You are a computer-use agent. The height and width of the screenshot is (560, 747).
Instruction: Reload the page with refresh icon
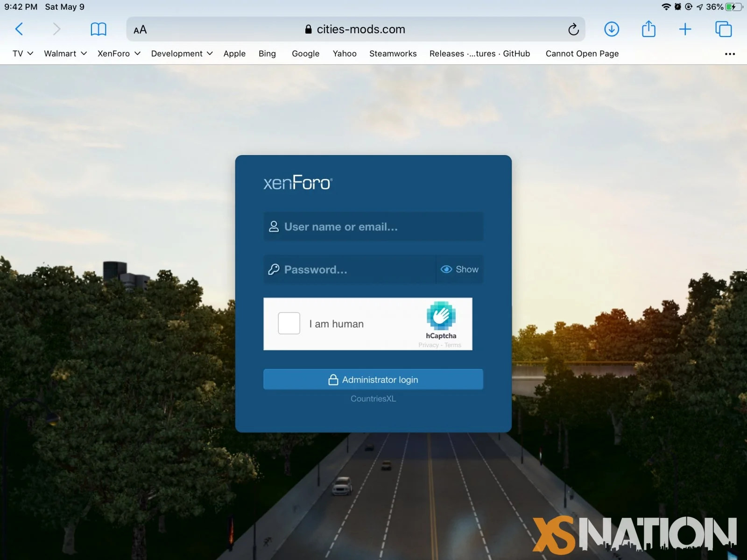pyautogui.click(x=573, y=29)
